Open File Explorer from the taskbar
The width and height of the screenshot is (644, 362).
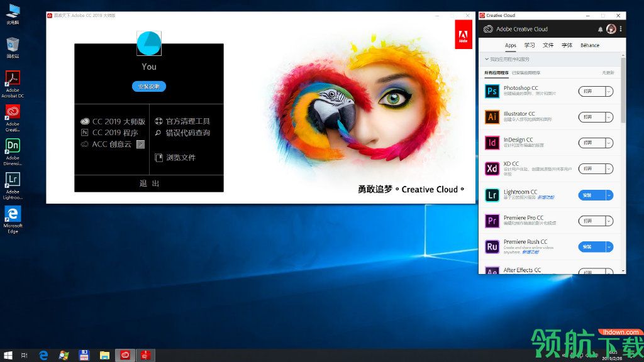click(105, 356)
